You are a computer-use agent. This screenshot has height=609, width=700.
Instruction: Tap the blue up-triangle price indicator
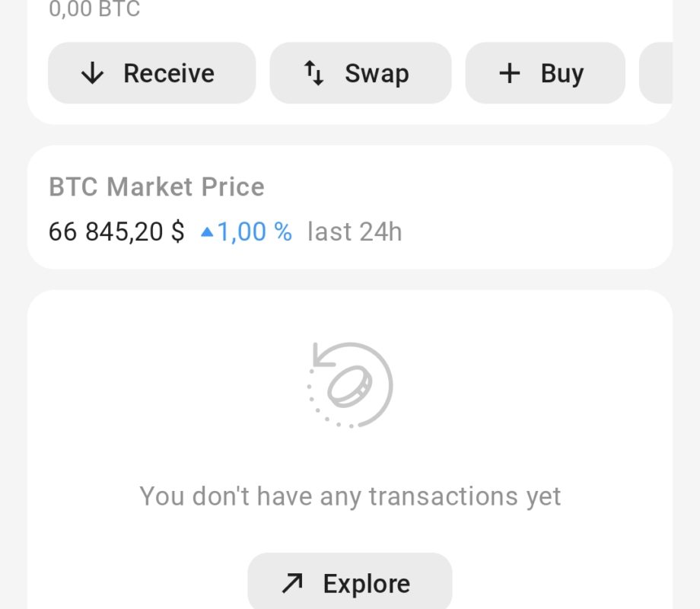point(206,232)
